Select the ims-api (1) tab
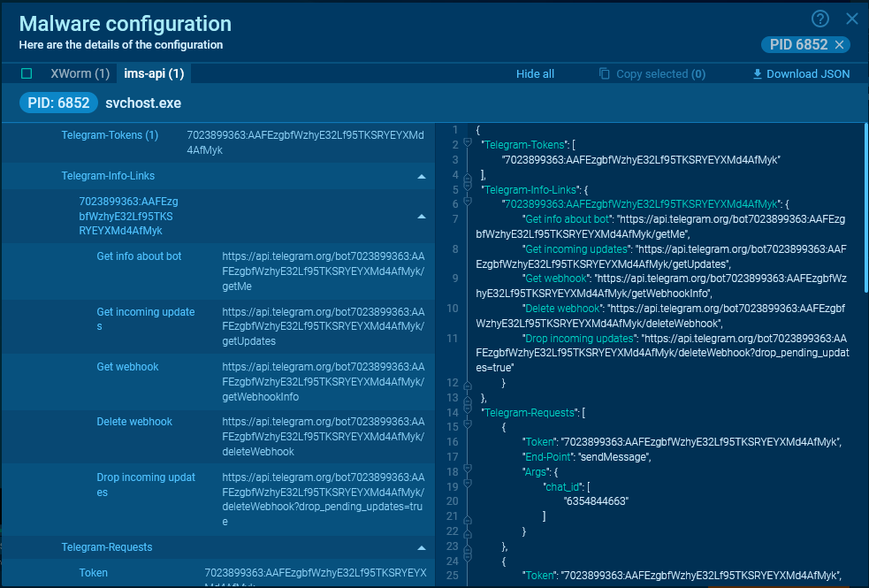This screenshot has width=869, height=588. pyautogui.click(x=154, y=73)
